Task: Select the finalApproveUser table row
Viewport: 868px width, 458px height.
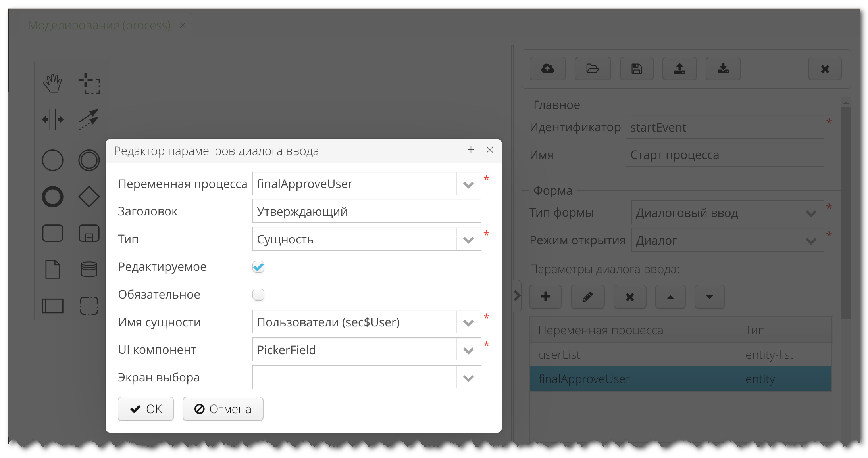Action: (x=635, y=379)
